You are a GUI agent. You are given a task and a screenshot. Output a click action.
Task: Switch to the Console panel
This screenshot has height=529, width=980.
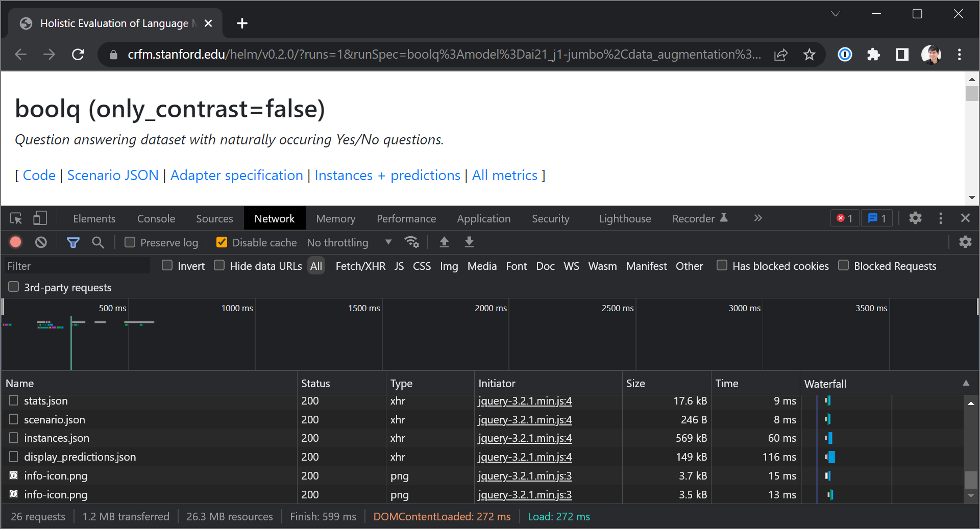(156, 218)
